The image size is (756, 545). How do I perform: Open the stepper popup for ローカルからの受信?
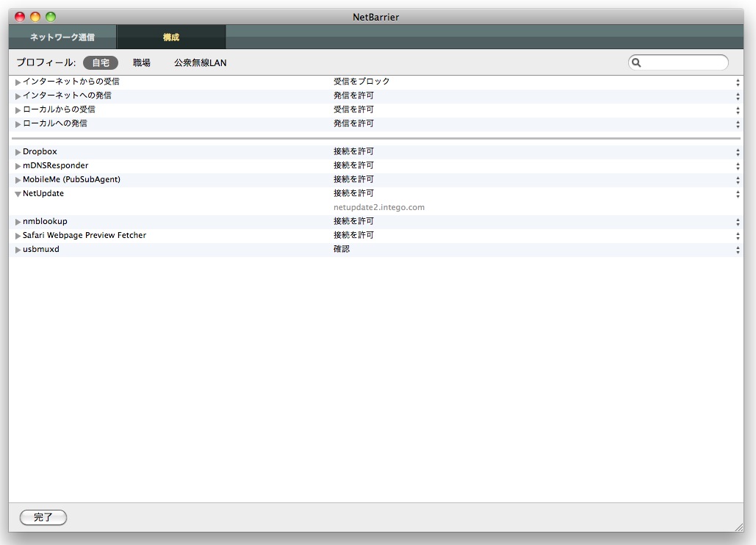coord(738,110)
